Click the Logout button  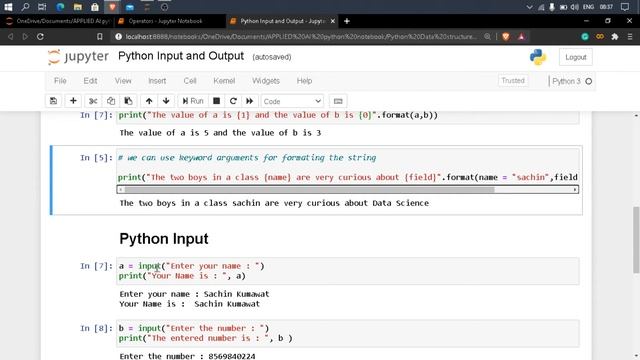576,57
